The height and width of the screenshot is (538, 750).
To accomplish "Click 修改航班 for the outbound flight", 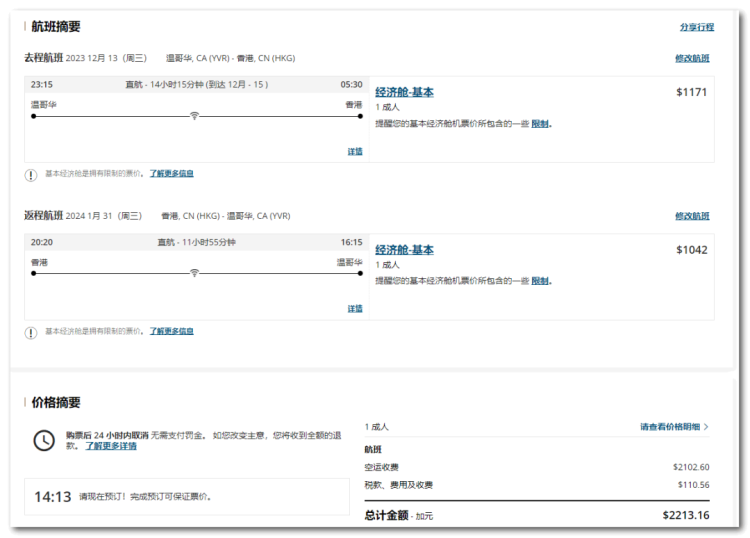I will click(x=692, y=59).
